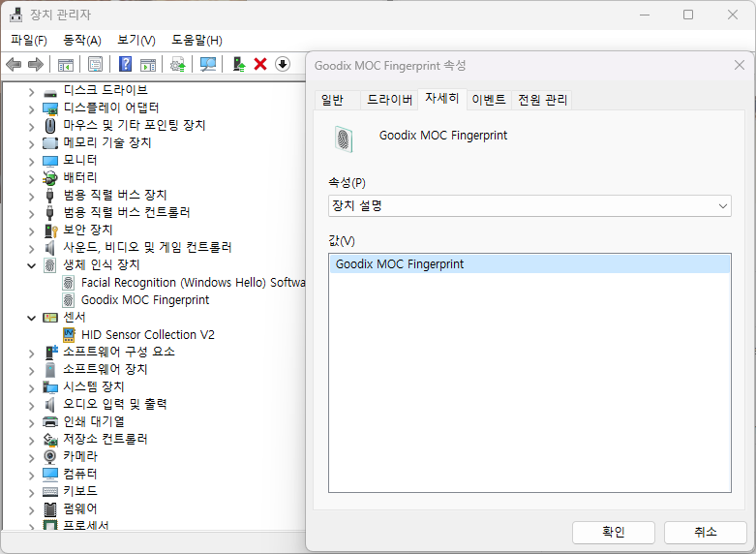Click the 배터리 icon in the tree
This screenshot has height=554, width=756.
coord(50,178)
